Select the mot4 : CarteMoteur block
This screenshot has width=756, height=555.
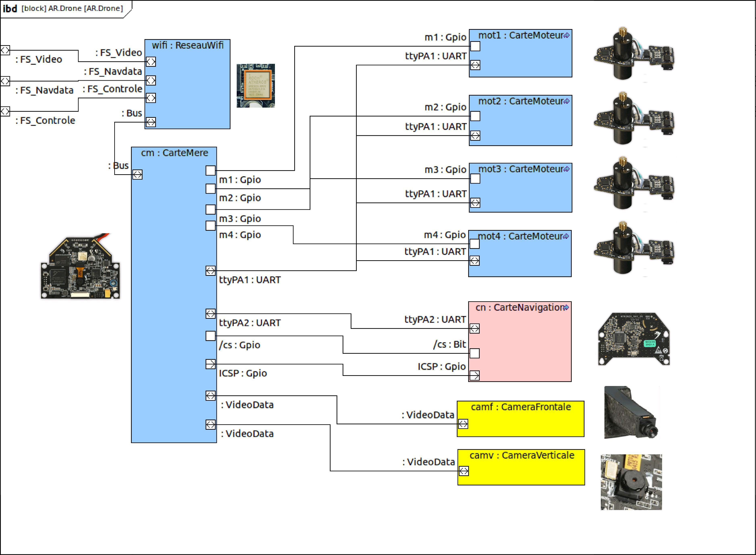coord(520,253)
